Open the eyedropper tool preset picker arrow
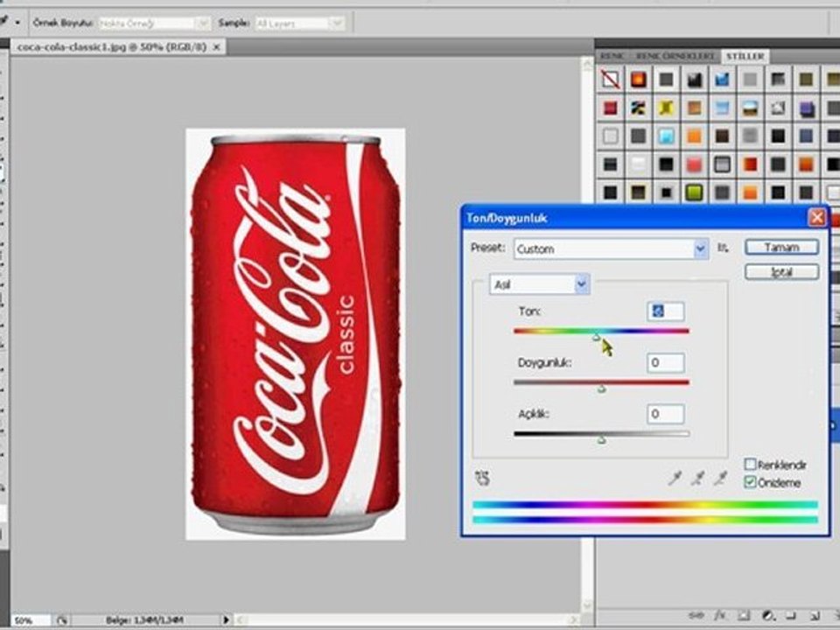Viewport: 840px width, 630px height. coord(17,23)
